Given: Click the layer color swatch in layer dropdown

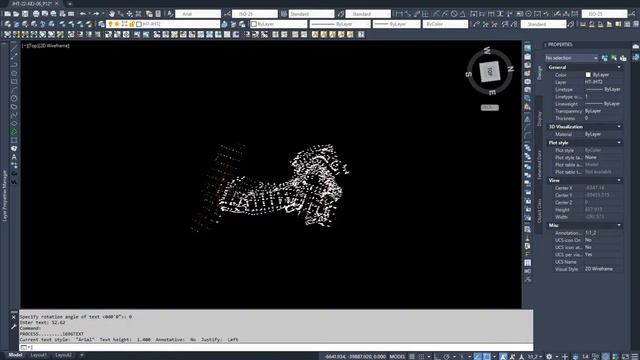Looking at the screenshot, I should (x=139, y=24).
